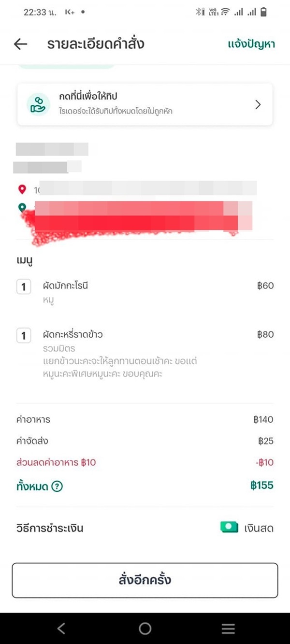Tap the Android recent apps button
Viewport: 290px width, 644px height.
pyautogui.click(x=228, y=628)
